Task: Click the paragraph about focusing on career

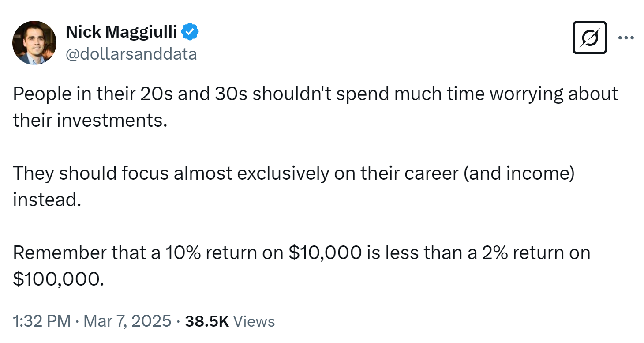Action: click(x=294, y=186)
